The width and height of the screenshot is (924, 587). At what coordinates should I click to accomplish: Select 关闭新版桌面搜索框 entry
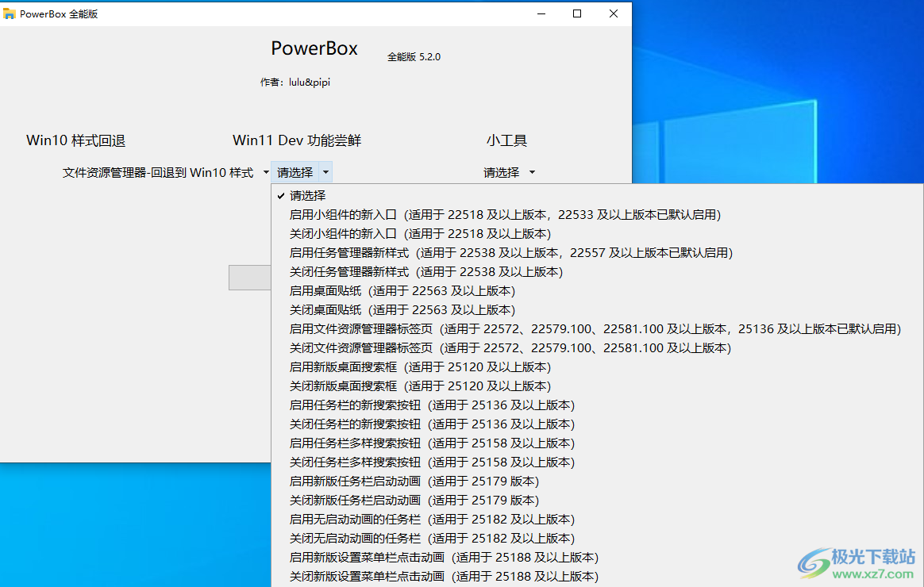(598, 386)
